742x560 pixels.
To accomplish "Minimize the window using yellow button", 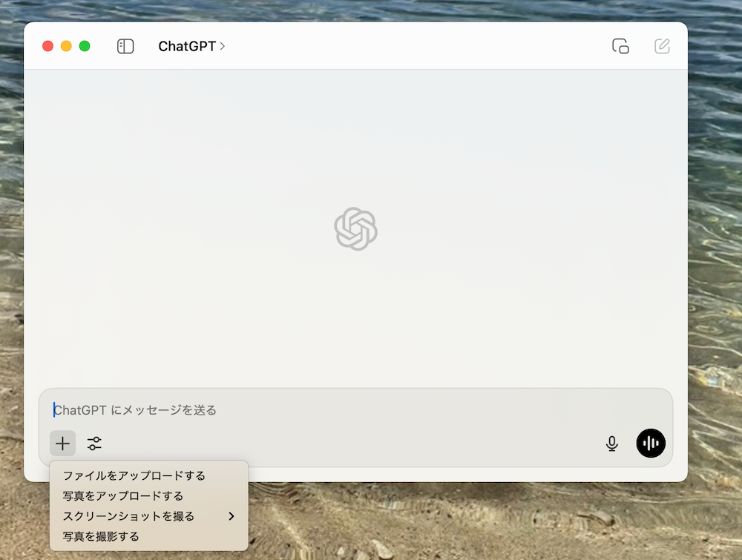I will (66, 46).
